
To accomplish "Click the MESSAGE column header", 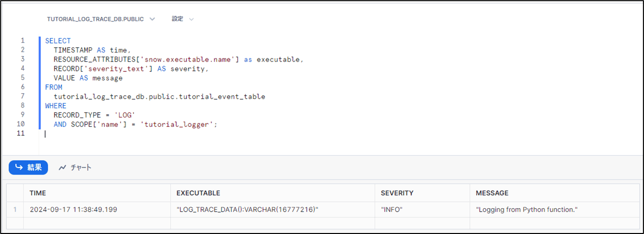I will coord(492,193).
